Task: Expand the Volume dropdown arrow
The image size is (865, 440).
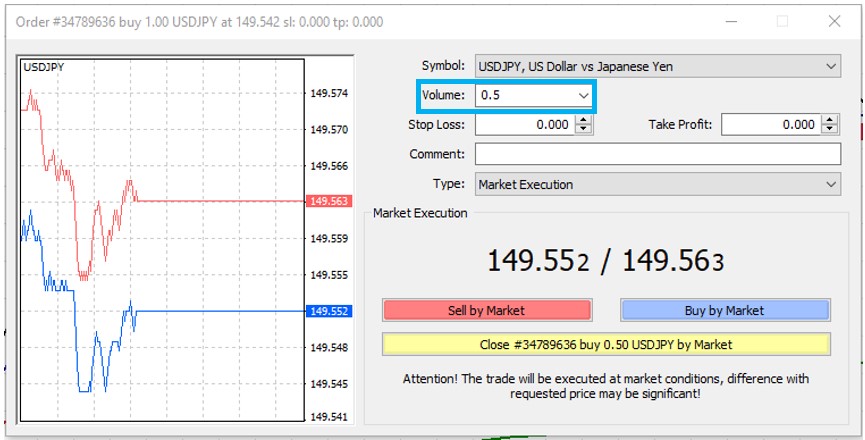Action: [583, 95]
